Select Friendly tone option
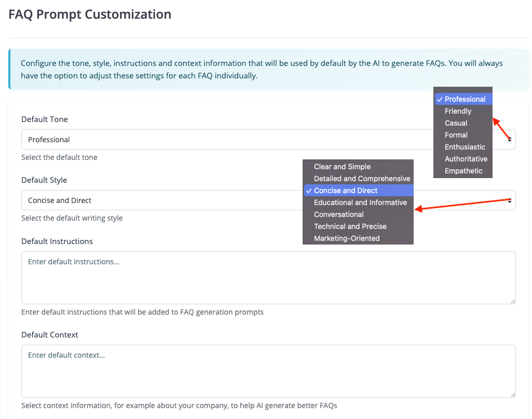Image resolution: width=532 pixels, height=419 pixels. [458, 111]
